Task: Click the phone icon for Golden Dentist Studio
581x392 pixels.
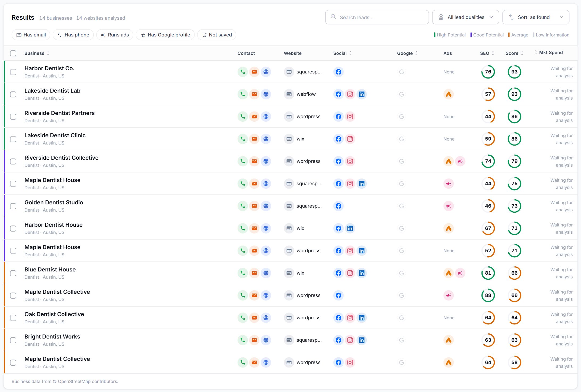Action: coord(243,206)
